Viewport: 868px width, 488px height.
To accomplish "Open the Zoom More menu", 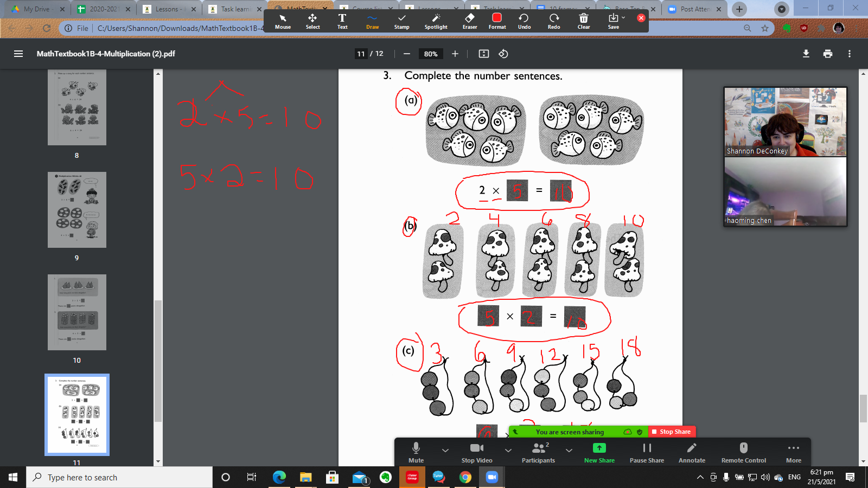I will (x=794, y=452).
